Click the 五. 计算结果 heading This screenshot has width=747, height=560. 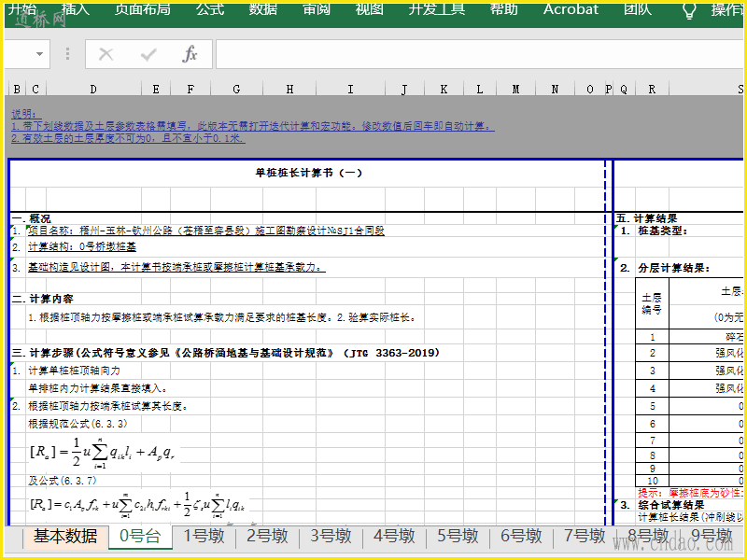[x=646, y=218]
